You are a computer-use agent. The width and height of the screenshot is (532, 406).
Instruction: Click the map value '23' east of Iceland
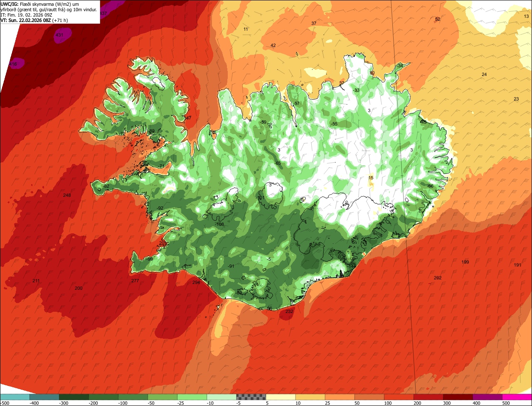click(x=516, y=99)
